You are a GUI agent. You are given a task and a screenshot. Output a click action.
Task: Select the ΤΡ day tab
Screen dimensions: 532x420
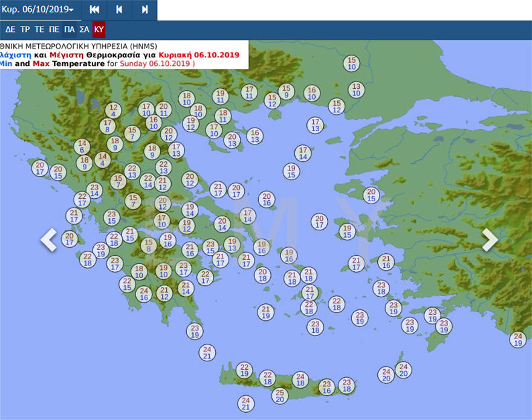[x=25, y=29]
